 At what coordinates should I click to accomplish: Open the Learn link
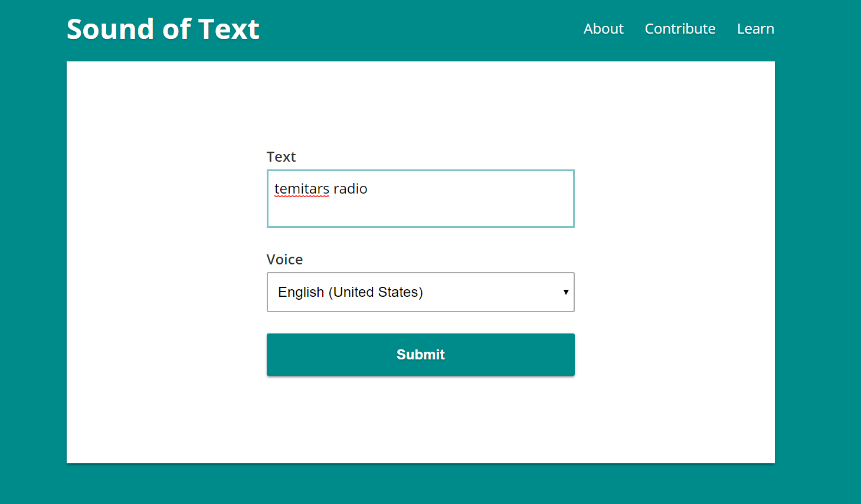[755, 29]
